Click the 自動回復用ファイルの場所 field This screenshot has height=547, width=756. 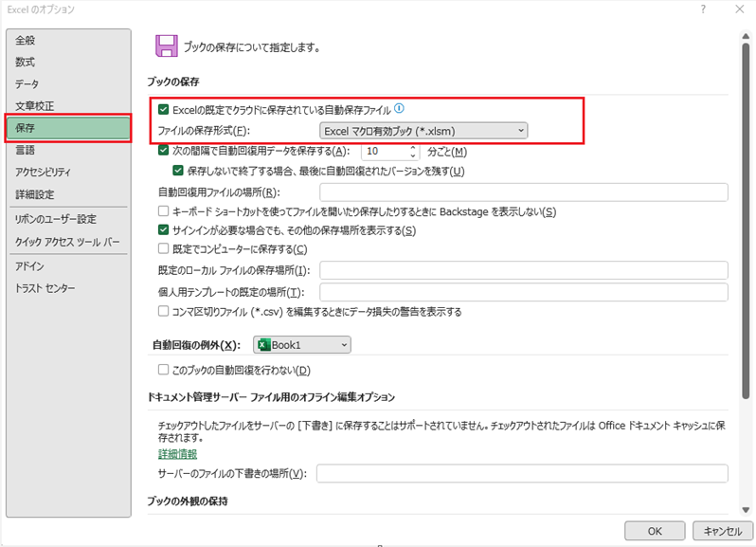click(x=524, y=192)
